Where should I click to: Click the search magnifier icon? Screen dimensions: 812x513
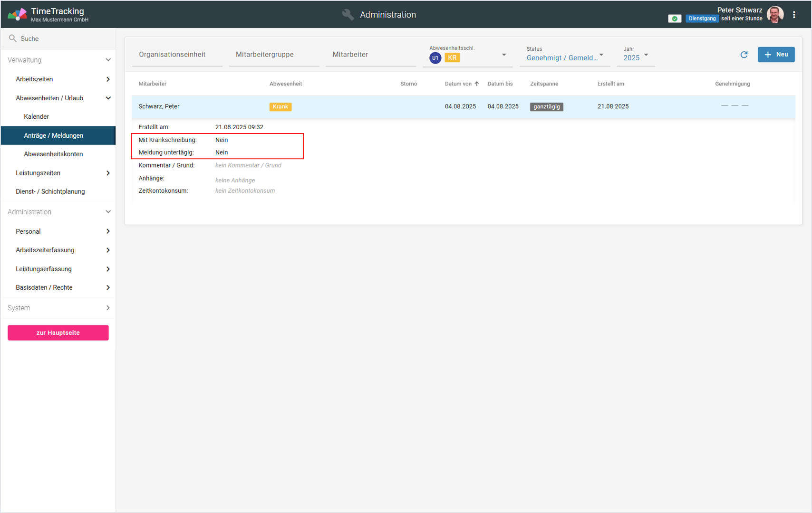(x=13, y=38)
